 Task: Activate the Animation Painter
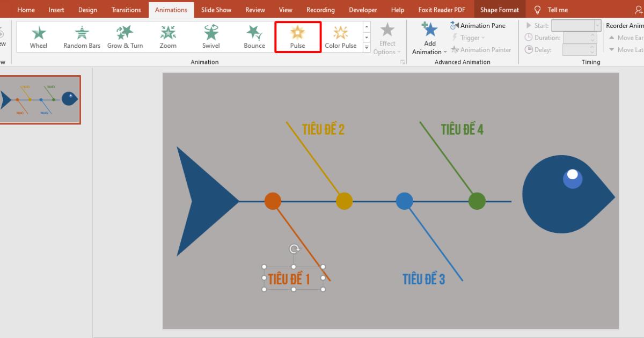(481, 49)
